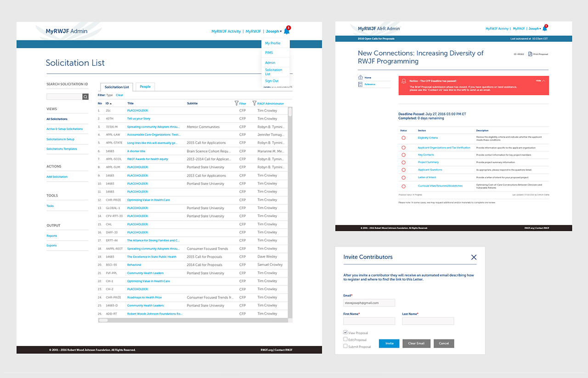Click the Home house icon in proposal sidebar

click(360, 78)
